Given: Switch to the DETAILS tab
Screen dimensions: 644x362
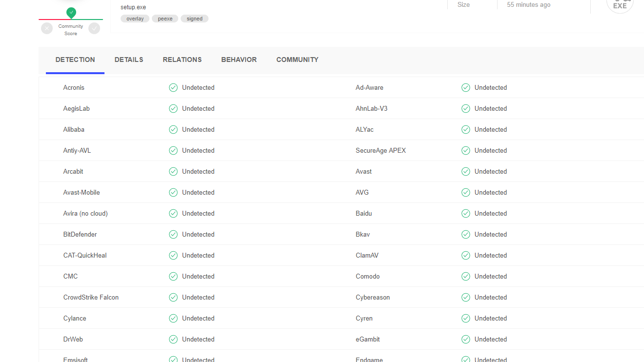Looking at the screenshot, I should [x=129, y=60].
